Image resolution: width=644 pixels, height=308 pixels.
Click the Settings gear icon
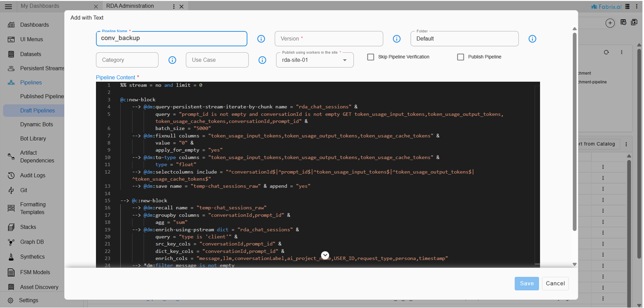tap(10, 300)
